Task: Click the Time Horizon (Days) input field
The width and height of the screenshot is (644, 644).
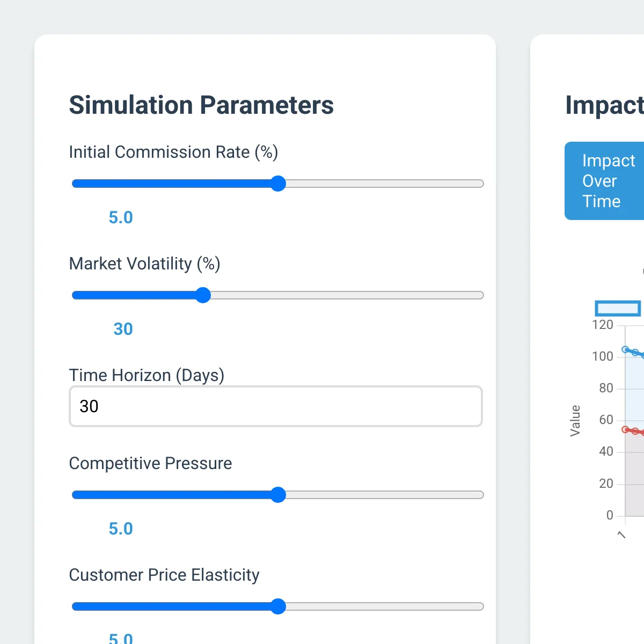Action: [276, 406]
